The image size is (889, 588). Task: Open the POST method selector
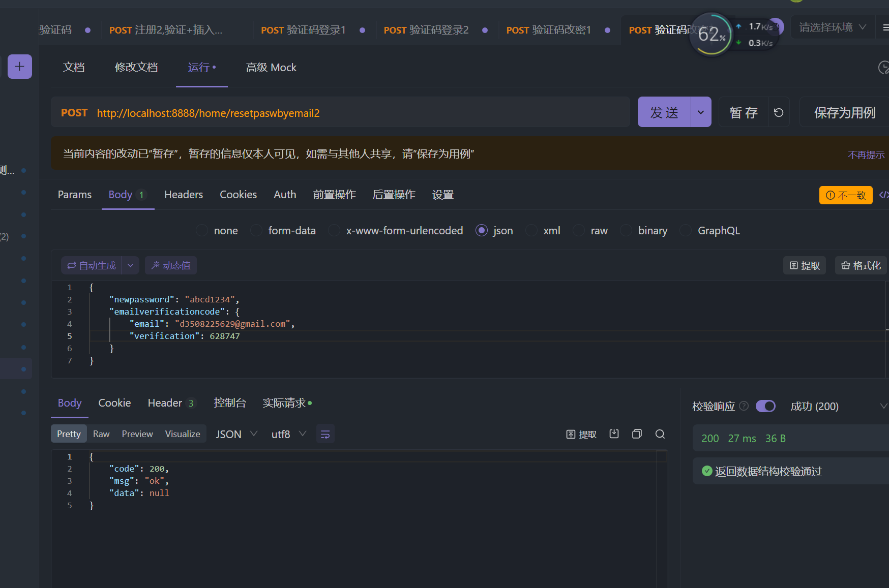[x=74, y=113]
